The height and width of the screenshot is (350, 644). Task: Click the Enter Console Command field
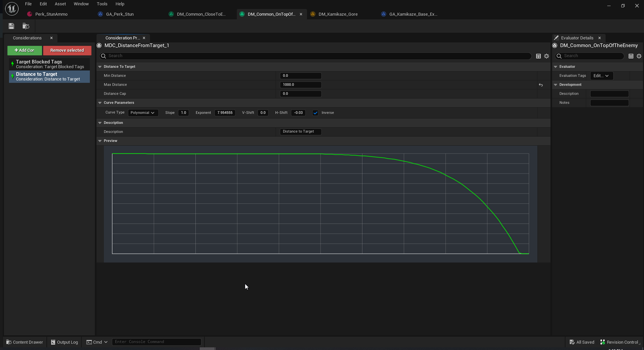point(157,342)
